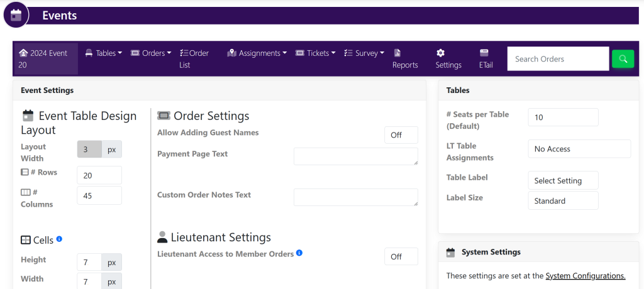Click the Payment Page Text box
This screenshot has height=289, width=644.
tap(355, 156)
